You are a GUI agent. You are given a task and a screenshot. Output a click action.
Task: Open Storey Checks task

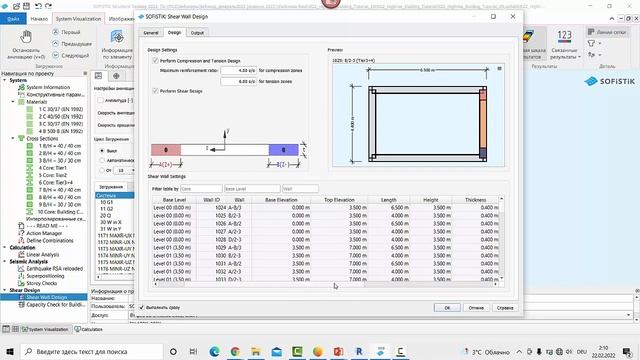point(42,283)
